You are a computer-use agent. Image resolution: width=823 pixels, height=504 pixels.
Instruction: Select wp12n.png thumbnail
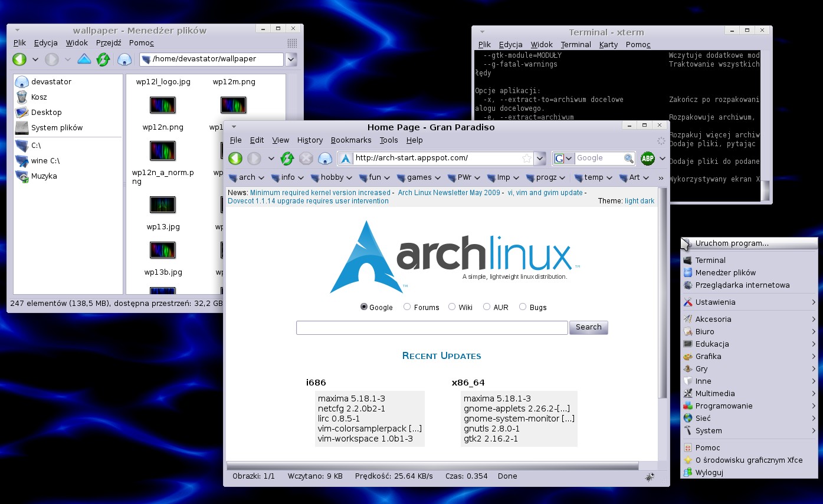tap(163, 106)
